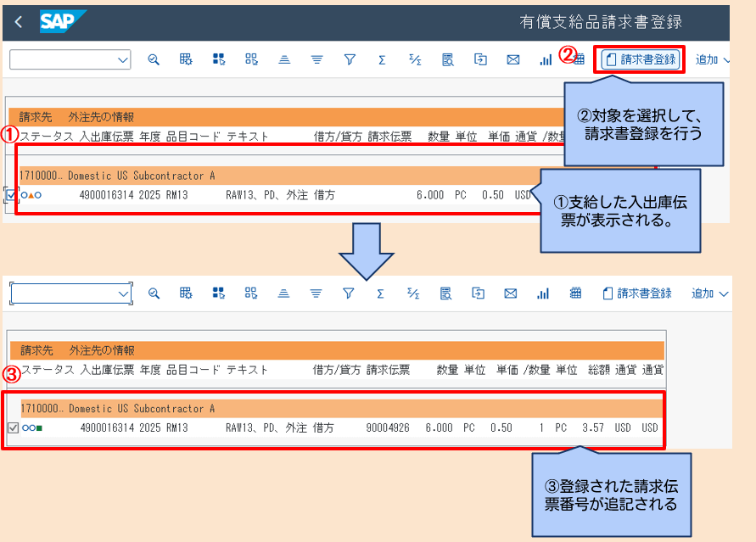Open the filter funnel in the lower toolbar
Viewport: 756px width, 542px height.
click(348, 293)
